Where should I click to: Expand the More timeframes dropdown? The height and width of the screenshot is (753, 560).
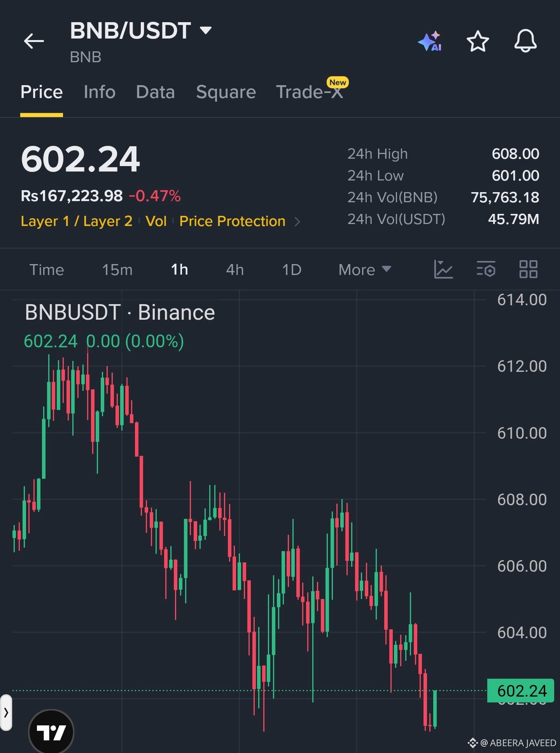365,270
